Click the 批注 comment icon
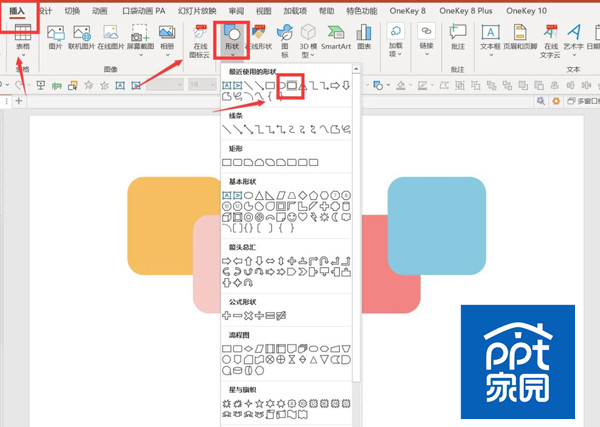The height and width of the screenshot is (427, 600). (458, 37)
